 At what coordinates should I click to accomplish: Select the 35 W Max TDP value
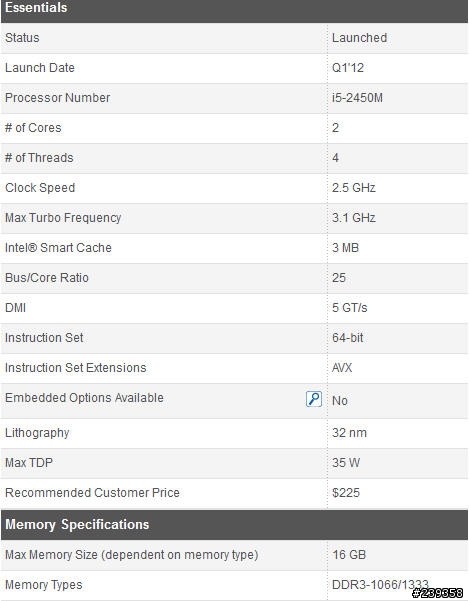tap(346, 463)
